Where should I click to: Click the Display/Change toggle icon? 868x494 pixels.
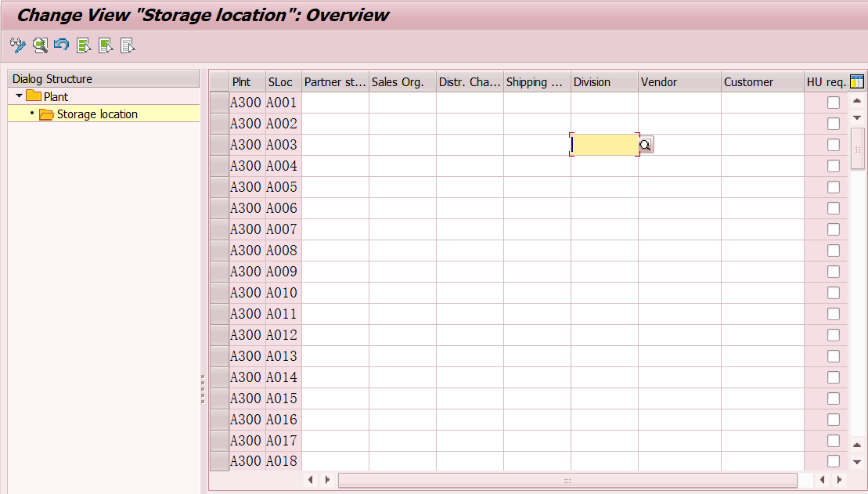pyautogui.click(x=18, y=45)
